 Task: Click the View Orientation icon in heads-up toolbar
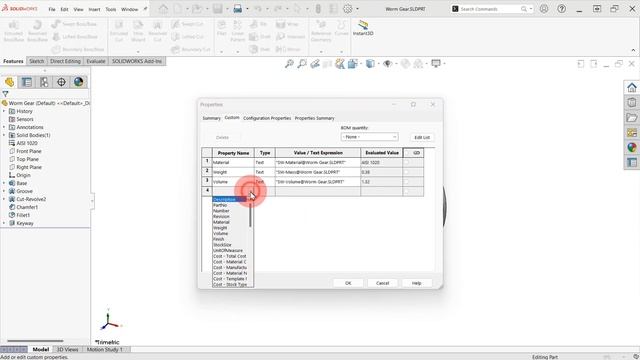coord(353,64)
